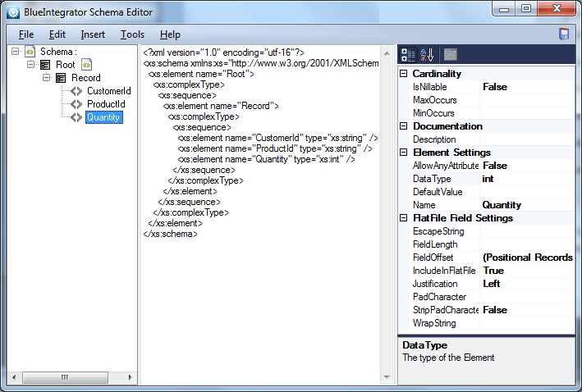582x392 pixels.
Task: Click the closing </xs:schema> line
Action: coord(171,234)
